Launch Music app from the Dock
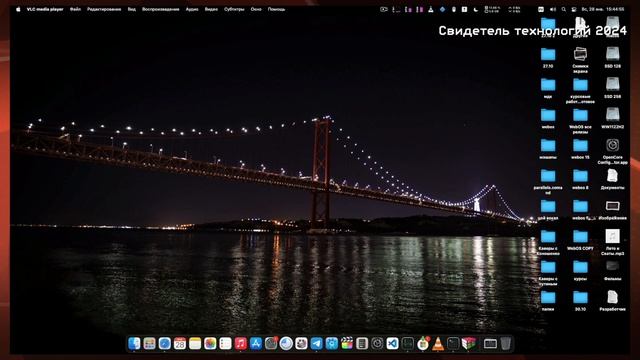Image resolution: width=640 pixels, height=360 pixels. pyautogui.click(x=240, y=344)
